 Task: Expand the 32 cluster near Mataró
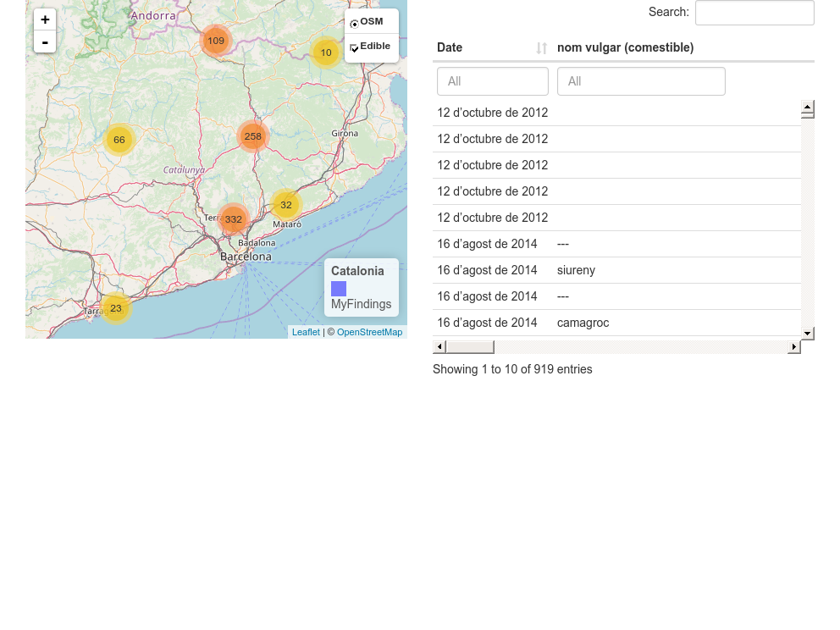(286, 205)
